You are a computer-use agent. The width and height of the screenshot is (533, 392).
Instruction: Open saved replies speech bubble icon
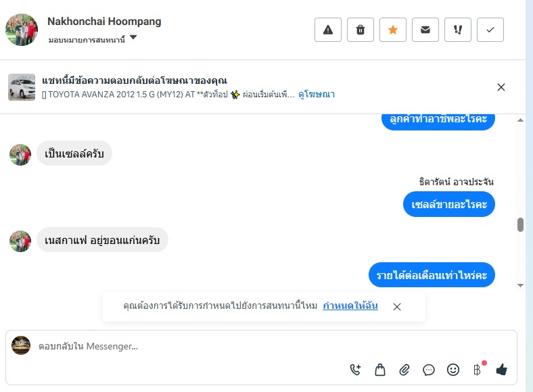click(x=429, y=370)
